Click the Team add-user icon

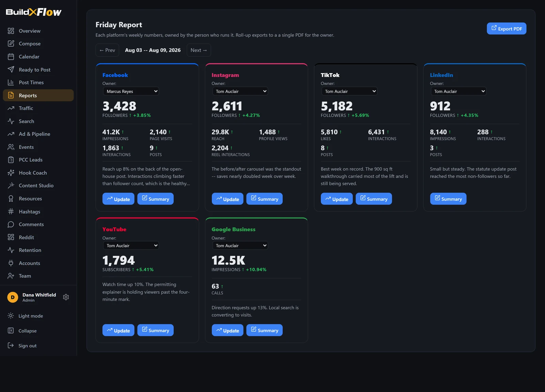[11, 276]
